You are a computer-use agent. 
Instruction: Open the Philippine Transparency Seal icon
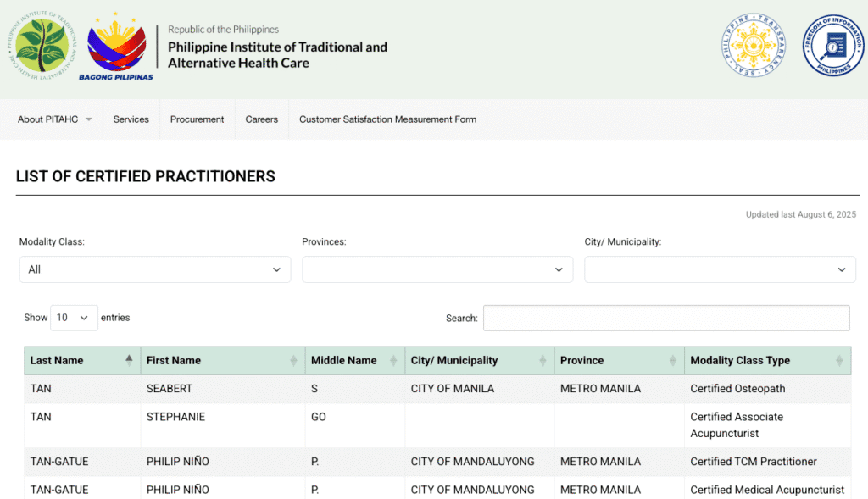[x=754, y=47]
